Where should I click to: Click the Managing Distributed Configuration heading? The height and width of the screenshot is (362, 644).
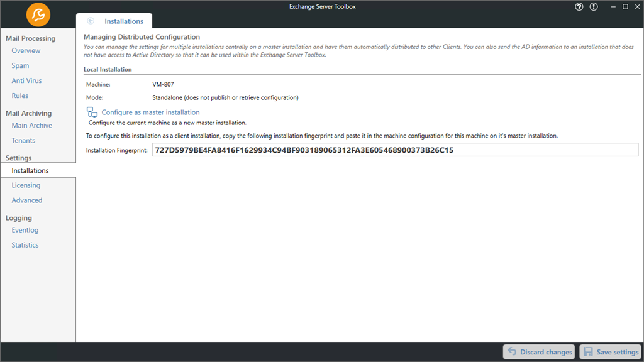pos(142,37)
